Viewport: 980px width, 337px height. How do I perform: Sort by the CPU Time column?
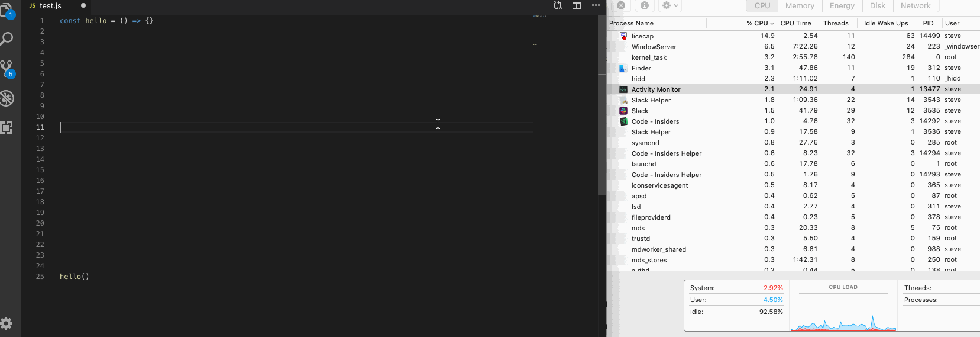(x=797, y=23)
